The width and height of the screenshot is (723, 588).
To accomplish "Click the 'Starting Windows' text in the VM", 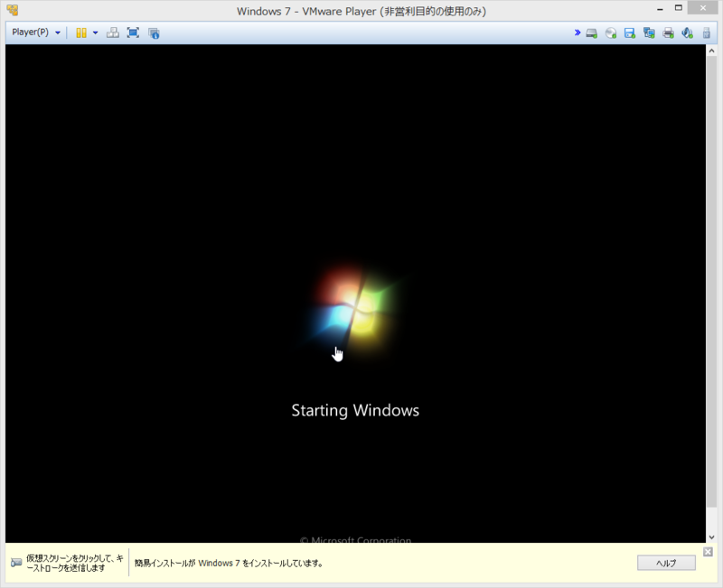I will (355, 411).
